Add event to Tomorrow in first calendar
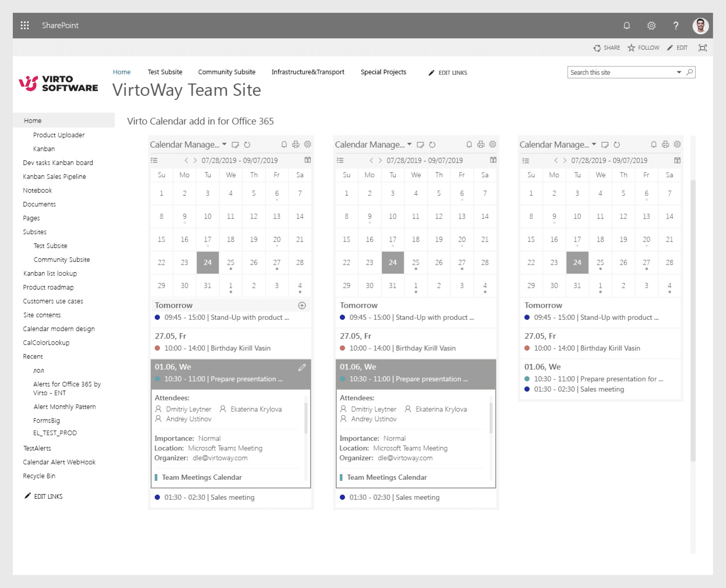726x588 pixels. [x=302, y=306]
